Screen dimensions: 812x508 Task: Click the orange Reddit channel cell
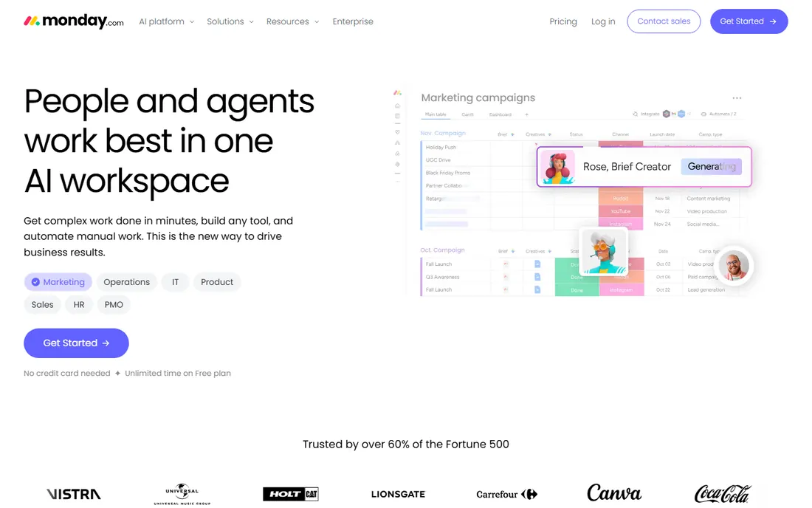coord(620,199)
